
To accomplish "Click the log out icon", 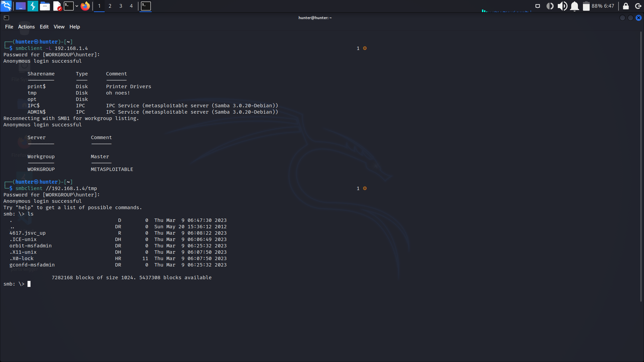I will coord(638,6).
